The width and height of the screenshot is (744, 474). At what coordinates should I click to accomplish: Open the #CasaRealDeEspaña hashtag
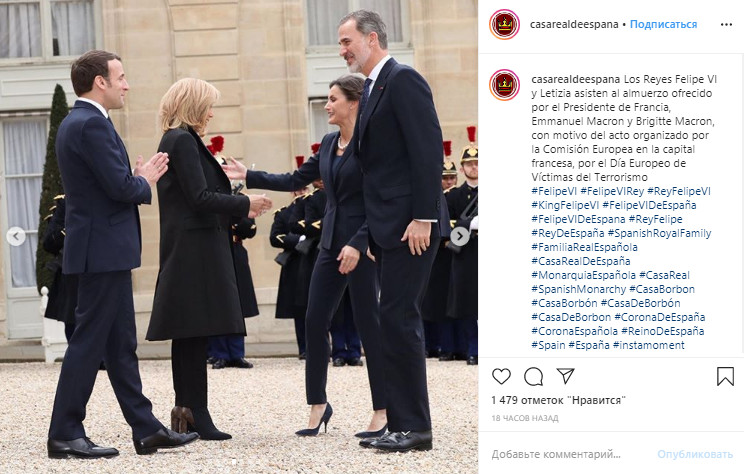581,261
